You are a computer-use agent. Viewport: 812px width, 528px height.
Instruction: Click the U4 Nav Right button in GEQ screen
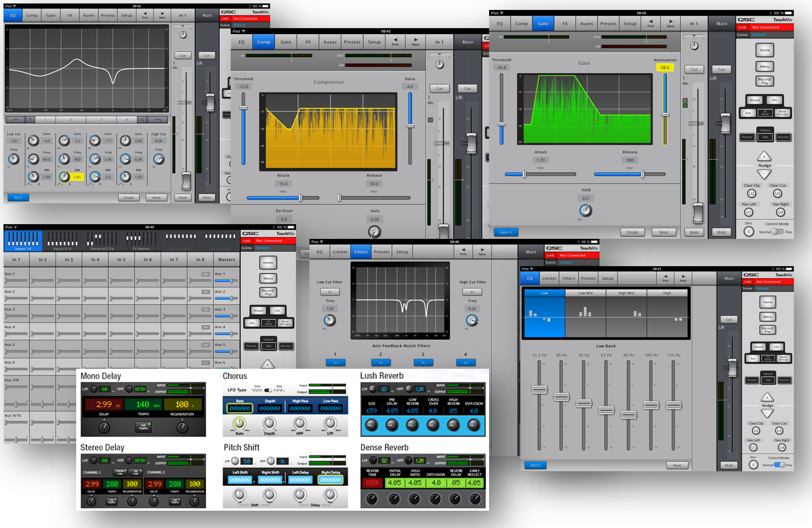tap(782, 448)
